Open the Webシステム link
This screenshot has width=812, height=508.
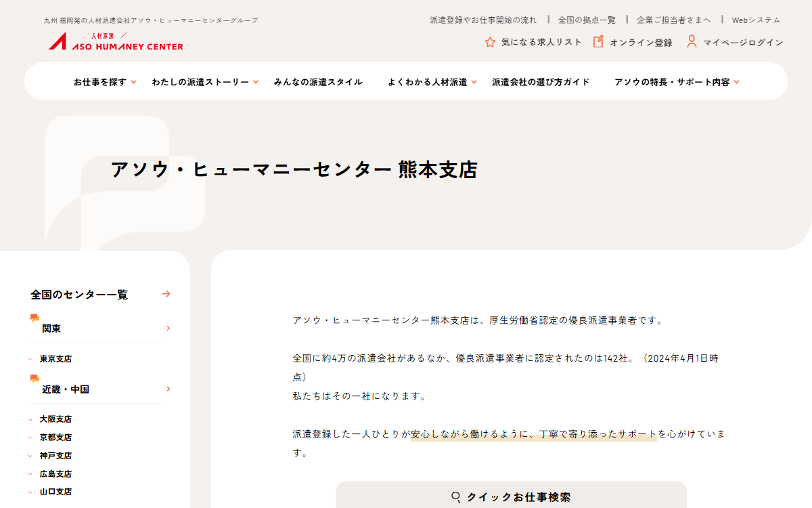756,20
